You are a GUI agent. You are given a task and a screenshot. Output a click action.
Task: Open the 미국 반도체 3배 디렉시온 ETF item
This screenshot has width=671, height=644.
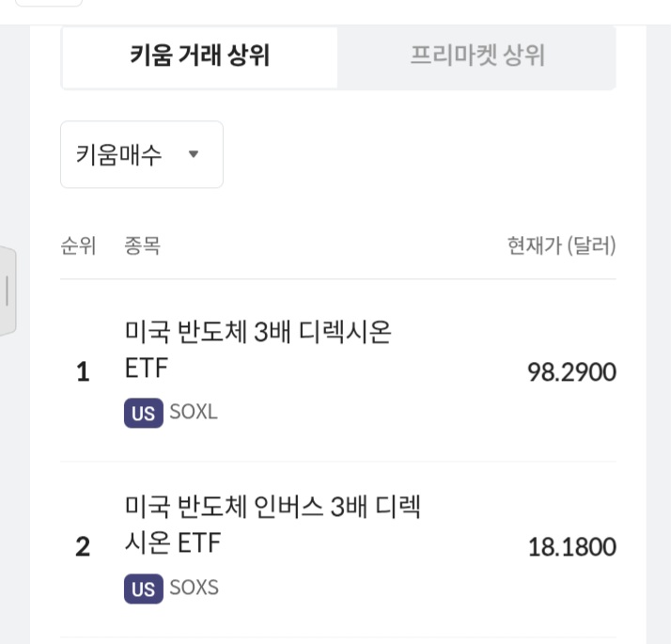[x=257, y=350]
